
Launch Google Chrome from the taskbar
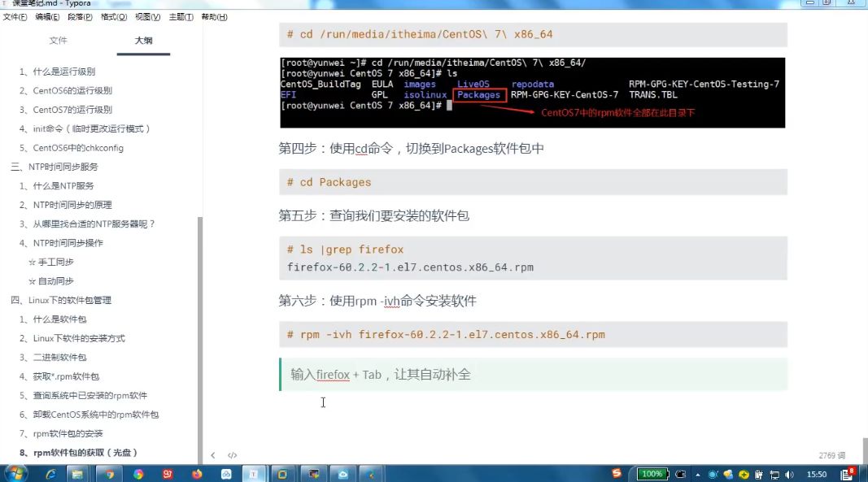[110, 473]
